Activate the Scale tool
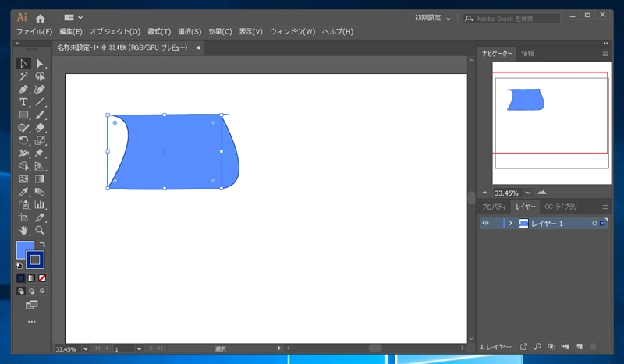The height and width of the screenshot is (364, 624). click(x=40, y=140)
